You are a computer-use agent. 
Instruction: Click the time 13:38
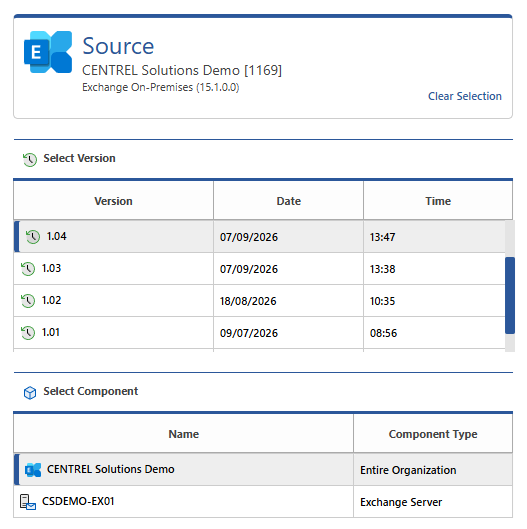tap(382, 269)
